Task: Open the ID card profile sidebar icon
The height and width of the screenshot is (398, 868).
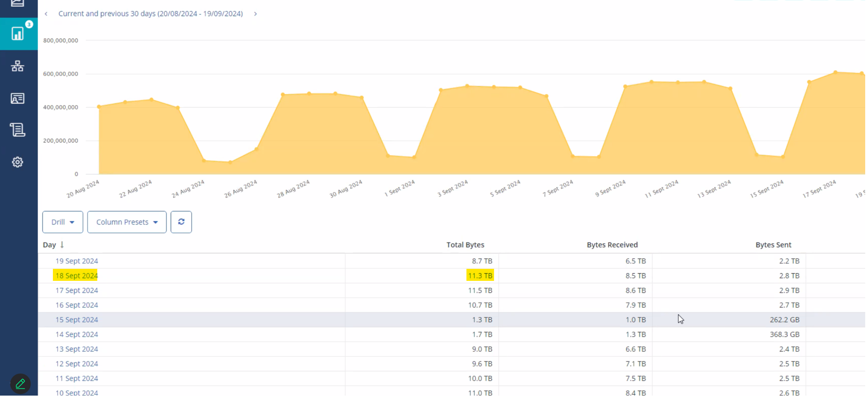Action: [x=18, y=99]
